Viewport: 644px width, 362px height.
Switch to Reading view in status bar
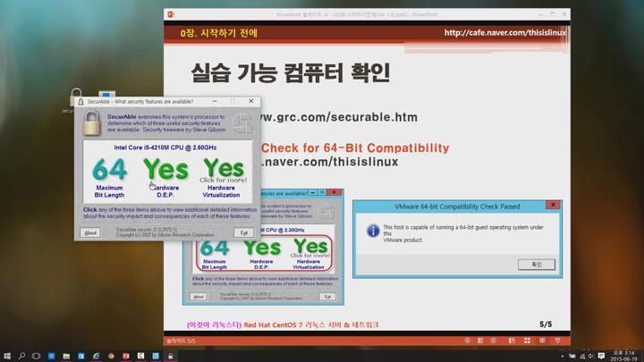pyautogui.click(x=542, y=341)
